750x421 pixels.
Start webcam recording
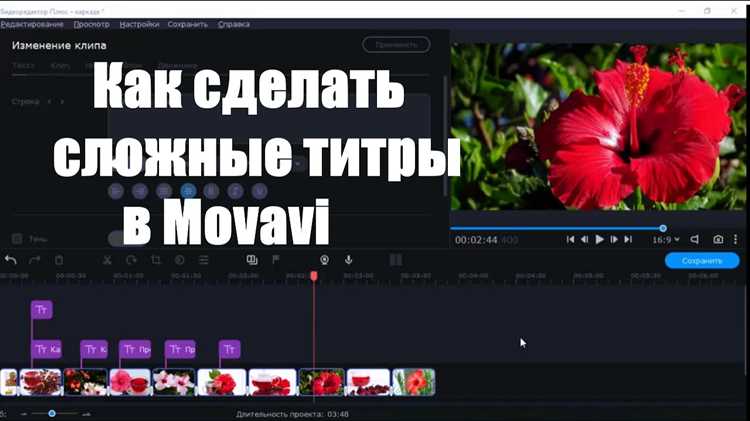(x=324, y=260)
